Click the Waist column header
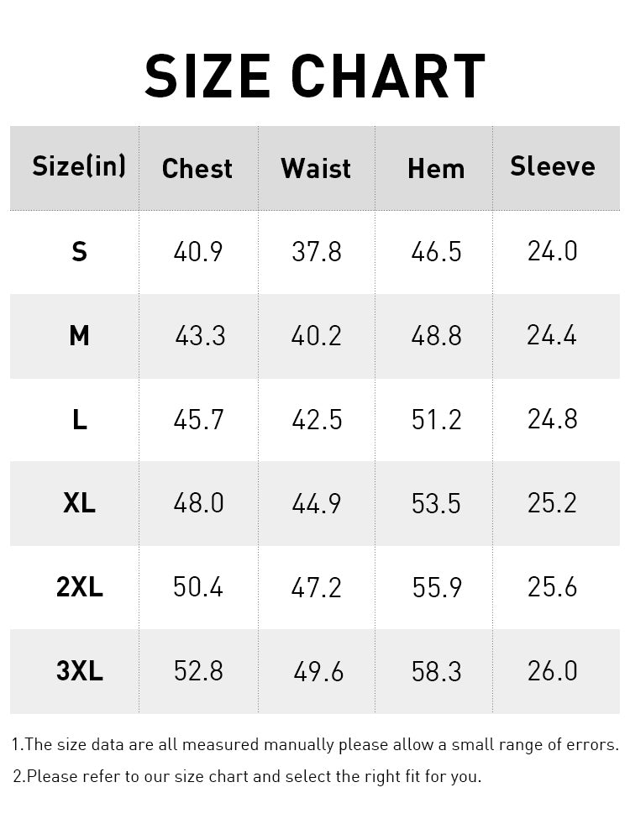The height and width of the screenshot is (840, 630). point(316,168)
